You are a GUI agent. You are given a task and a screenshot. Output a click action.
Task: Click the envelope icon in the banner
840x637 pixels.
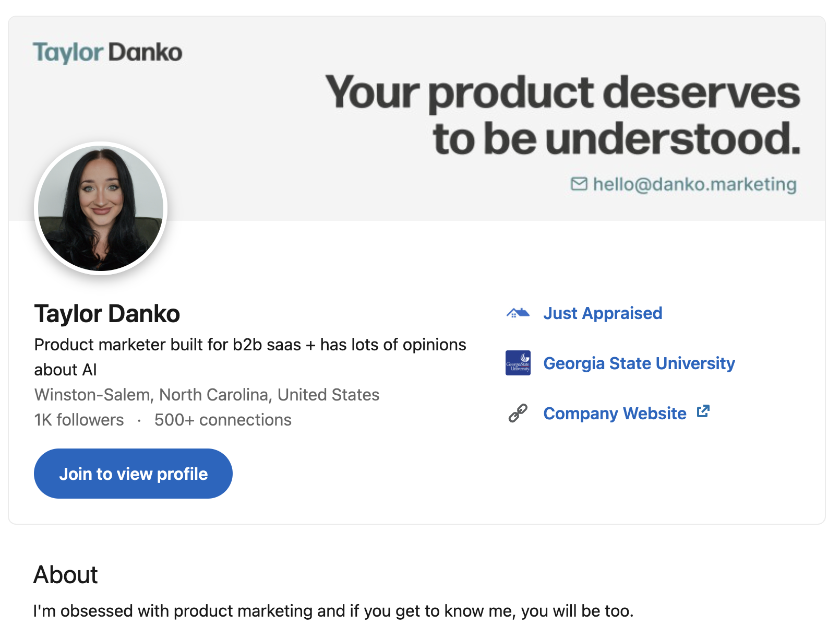point(579,184)
